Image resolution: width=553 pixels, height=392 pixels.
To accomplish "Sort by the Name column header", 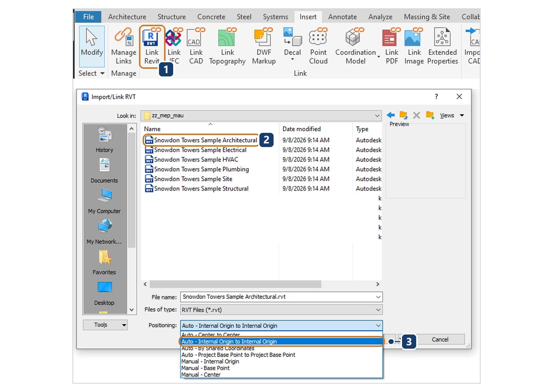I will click(210, 129).
